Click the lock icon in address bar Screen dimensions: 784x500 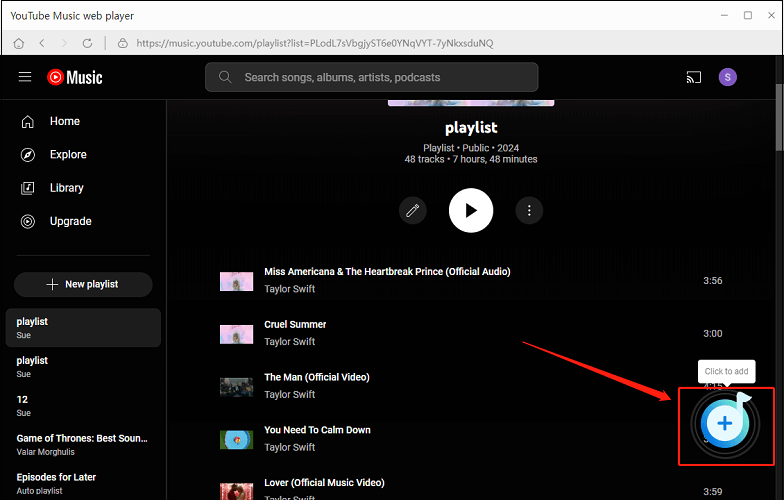click(122, 44)
